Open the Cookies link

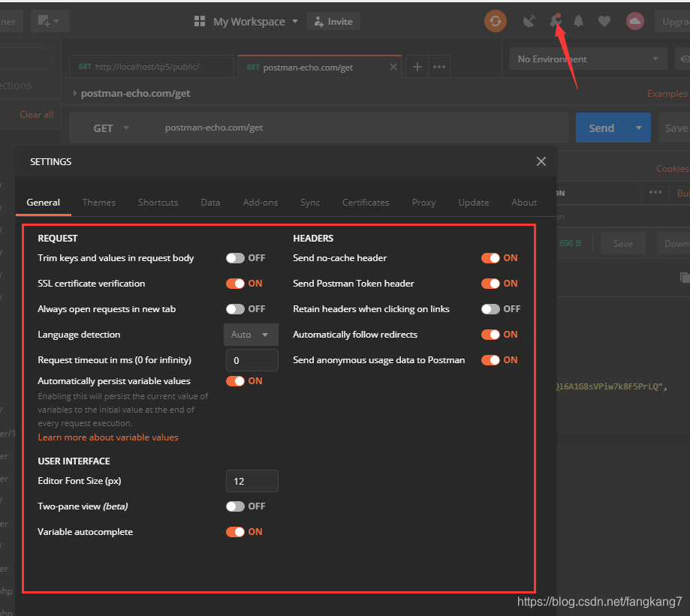[x=673, y=169]
